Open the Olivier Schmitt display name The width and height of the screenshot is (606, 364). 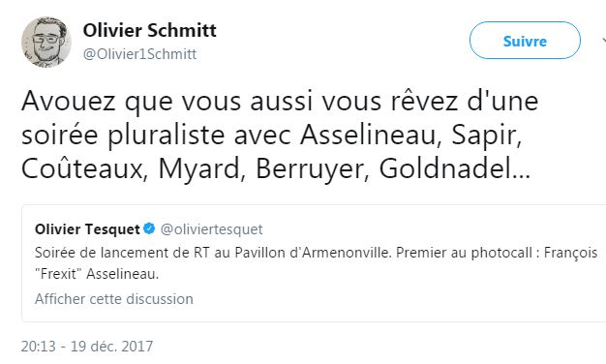pyautogui.click(x=150, y=30)
